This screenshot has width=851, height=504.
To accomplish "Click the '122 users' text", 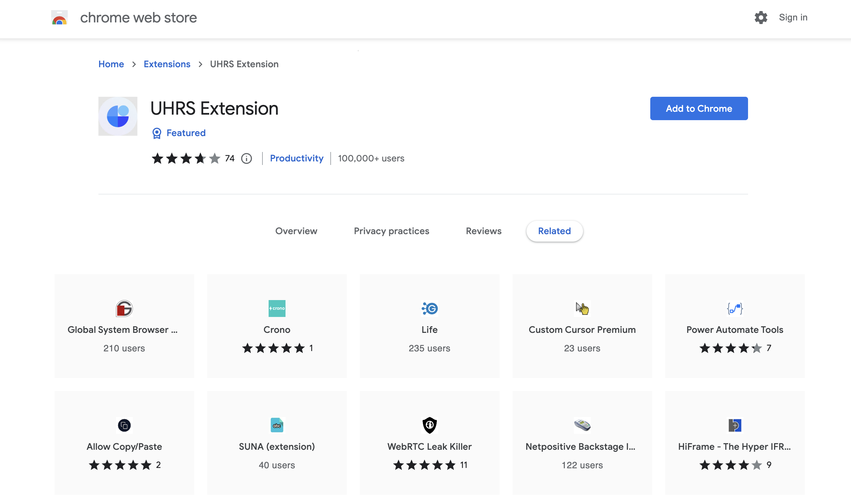I will 582,465.
